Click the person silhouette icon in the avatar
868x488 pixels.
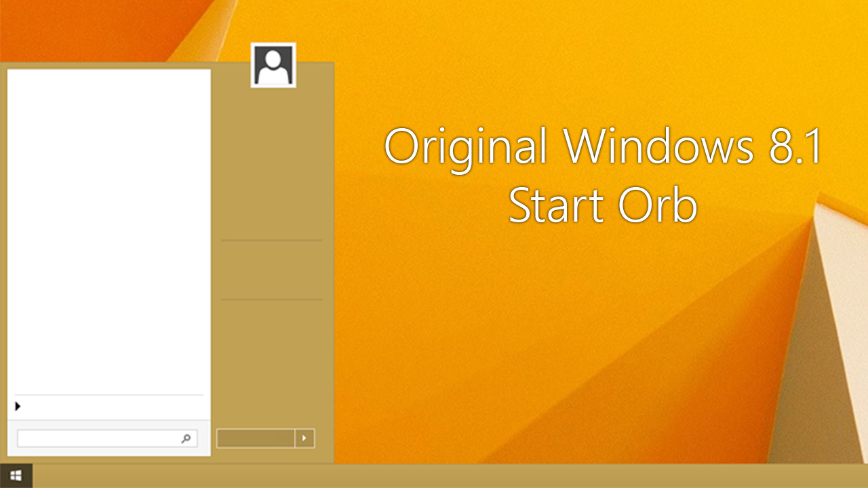pos(273,64)
